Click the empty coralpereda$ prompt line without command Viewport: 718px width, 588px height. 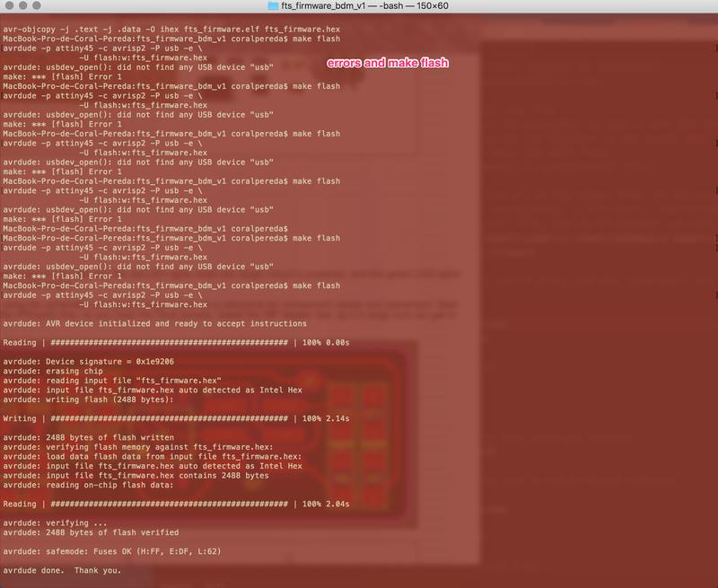[x=145, y=229]
